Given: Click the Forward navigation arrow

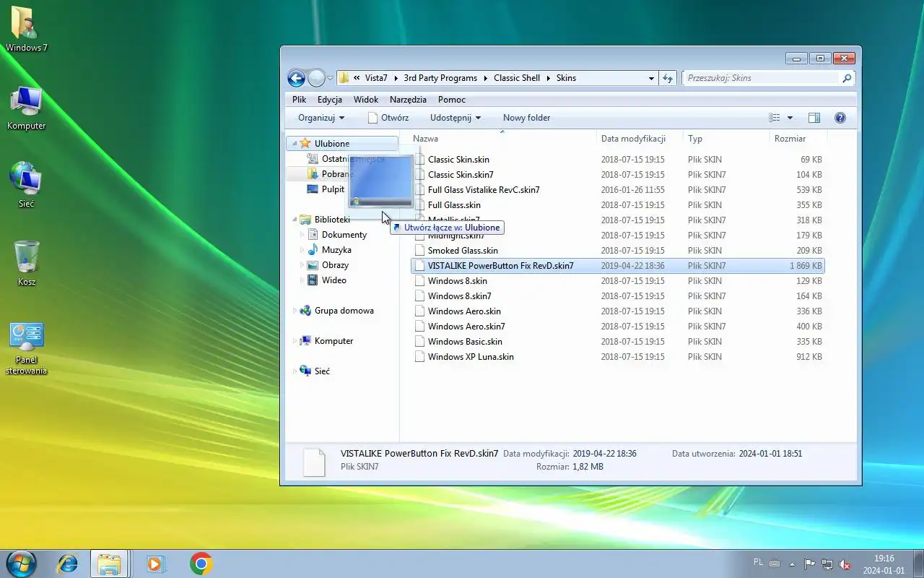Looking at the screenshot, I should tap(316, 78).
